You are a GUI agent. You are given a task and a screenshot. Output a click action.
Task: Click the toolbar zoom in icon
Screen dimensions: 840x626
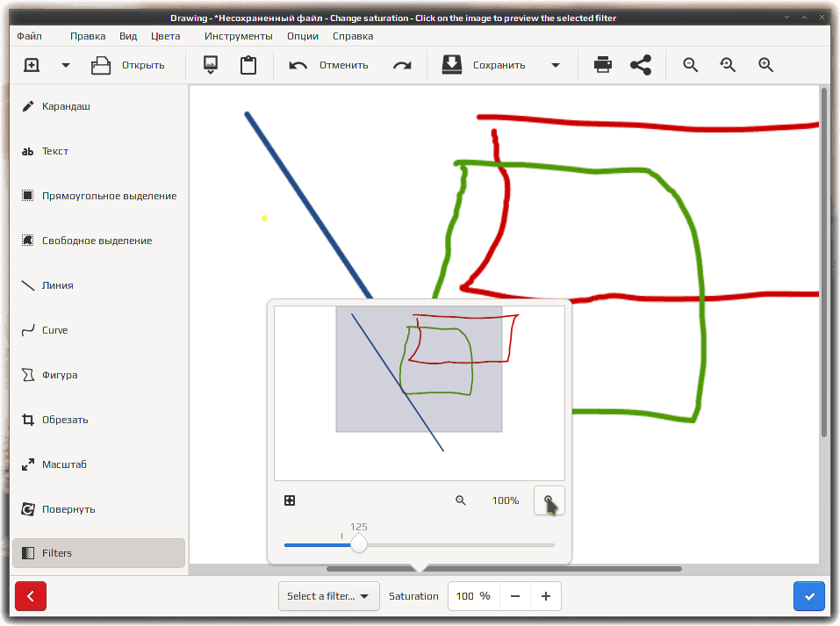pos(765,65)
